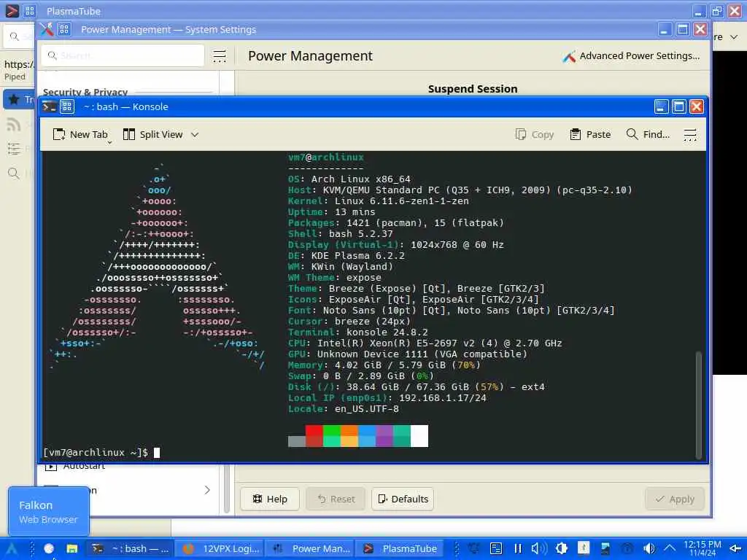
Task: Open the brightness tray icon
Action: tap(562, 548)
